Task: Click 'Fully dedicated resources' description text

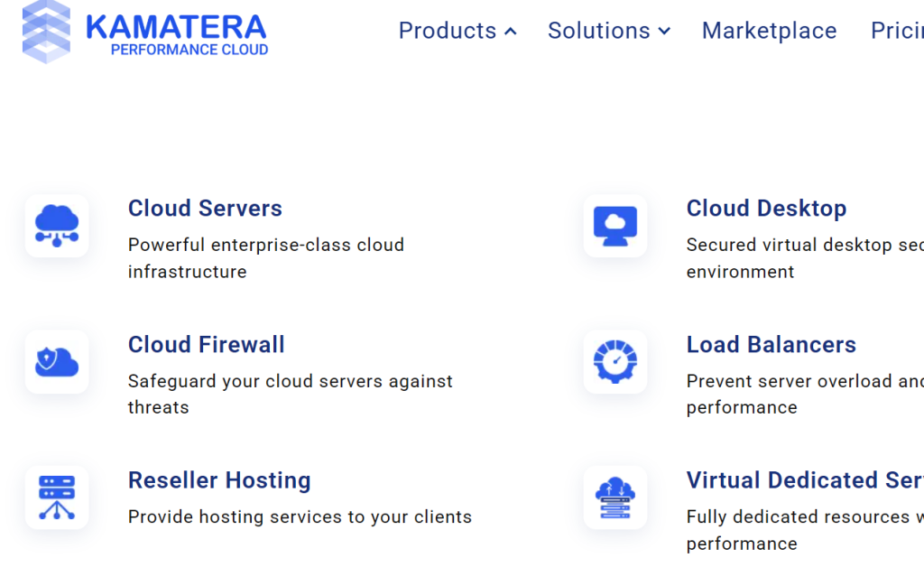Action: tap(805, 530)
